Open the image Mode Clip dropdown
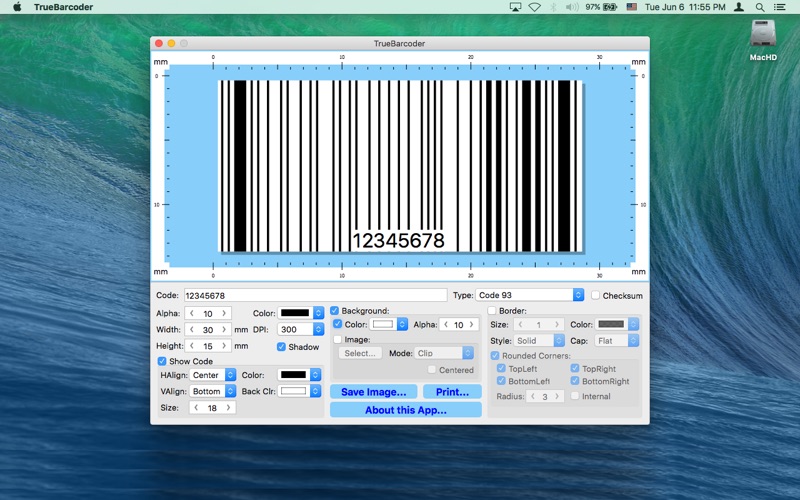This screenshot has width=800, height=500. point(444,353)
